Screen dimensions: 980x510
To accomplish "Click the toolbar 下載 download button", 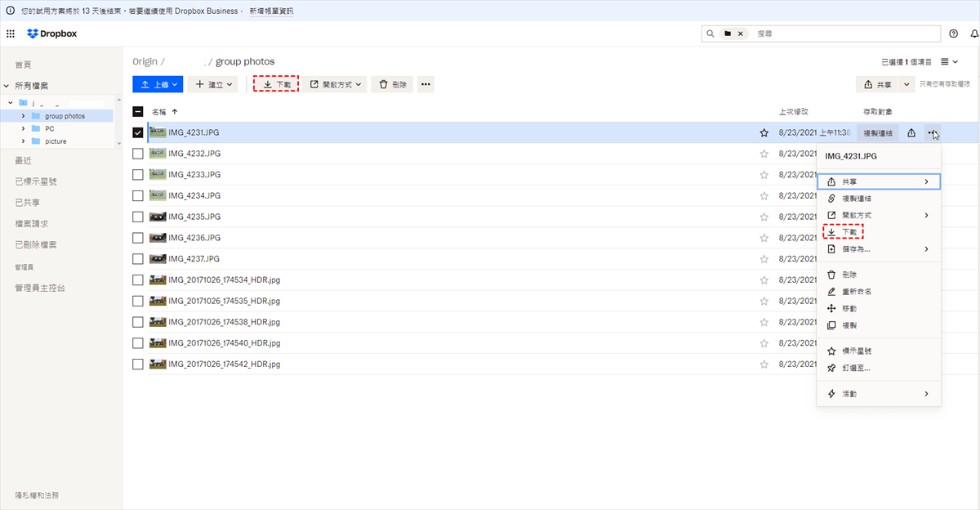I will coord(276,84).
